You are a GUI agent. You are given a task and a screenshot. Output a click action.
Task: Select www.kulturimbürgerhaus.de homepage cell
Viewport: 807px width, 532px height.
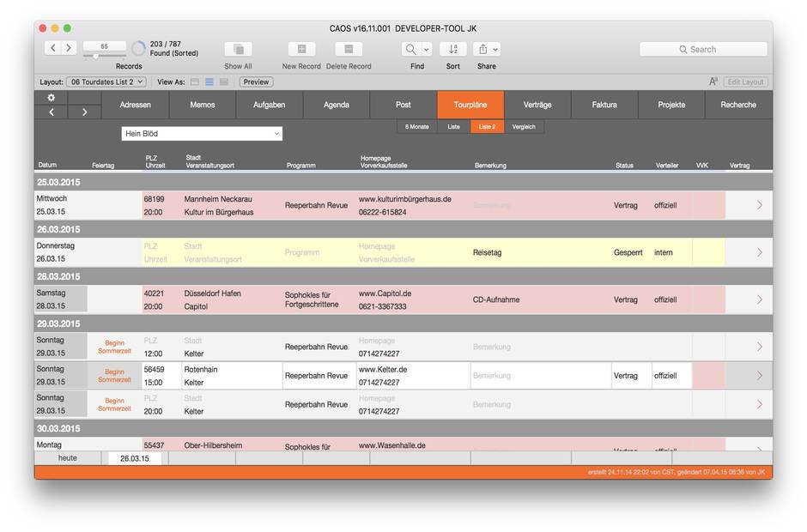[x=405, y=199]
